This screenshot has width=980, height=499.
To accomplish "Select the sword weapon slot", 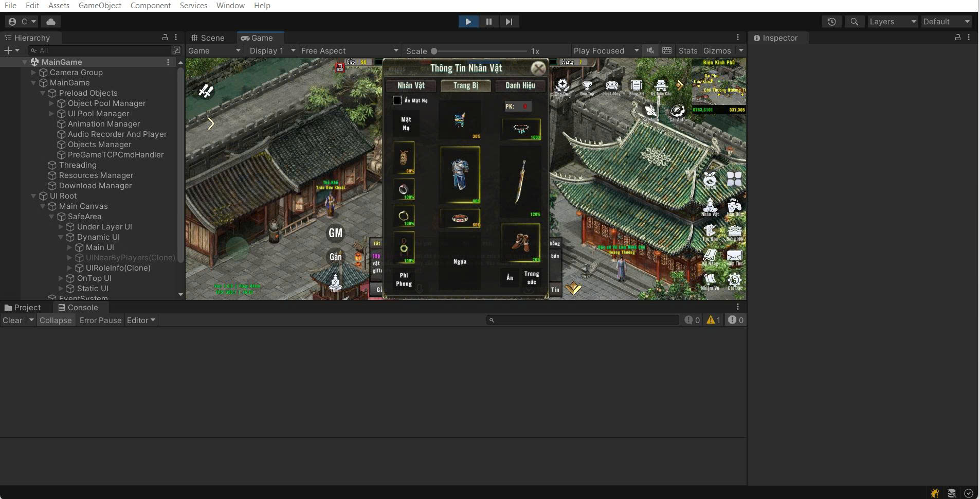I will point(520,181).
